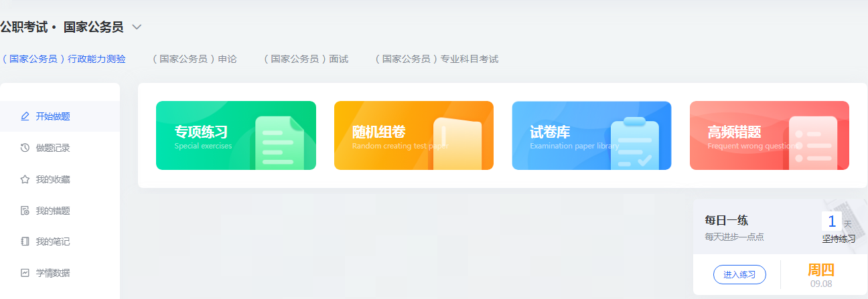
Task: Open 学情数据 from the sidebar
Action: click(x=53, y=273)
